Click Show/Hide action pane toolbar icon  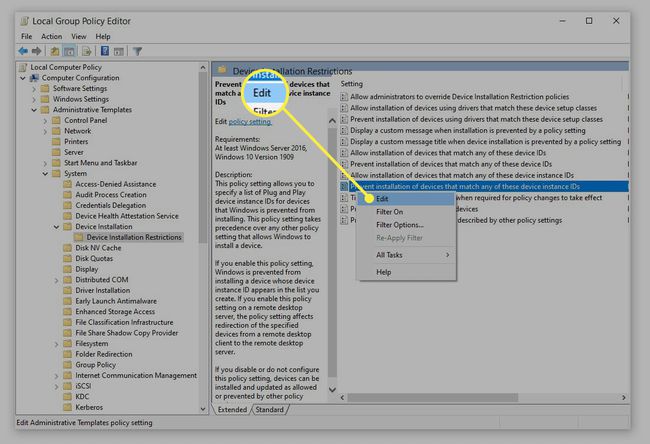point(119,51)
